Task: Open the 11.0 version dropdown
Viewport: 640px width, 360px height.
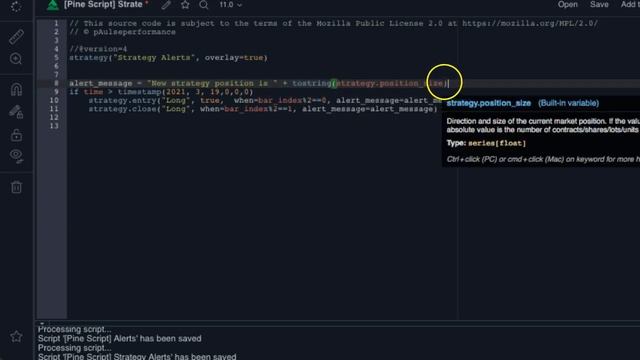Action: (231, 5)
